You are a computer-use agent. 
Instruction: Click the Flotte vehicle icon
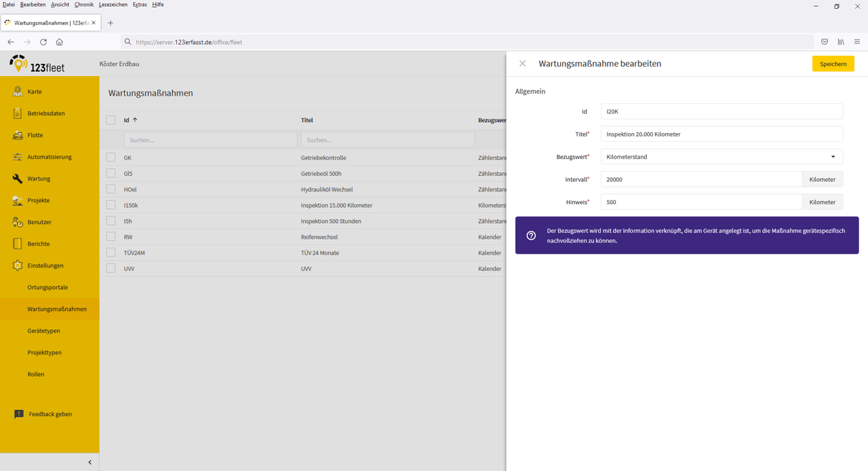tap(18, 135)
